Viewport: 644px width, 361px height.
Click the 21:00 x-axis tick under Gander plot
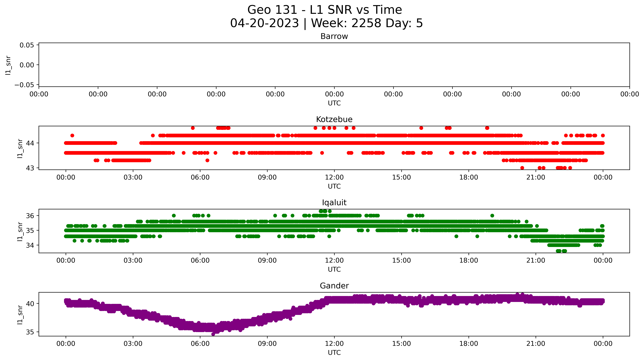coord(536,344)
